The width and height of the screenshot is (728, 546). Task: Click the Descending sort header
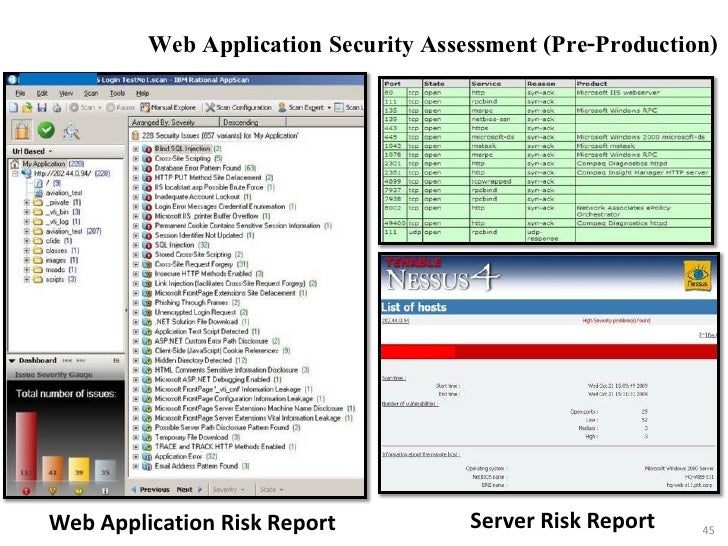click(253, 122)
